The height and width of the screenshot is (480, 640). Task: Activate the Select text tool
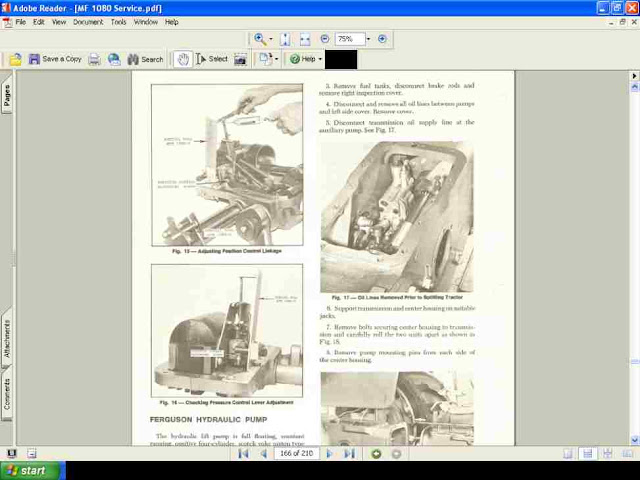coord(212,59)
